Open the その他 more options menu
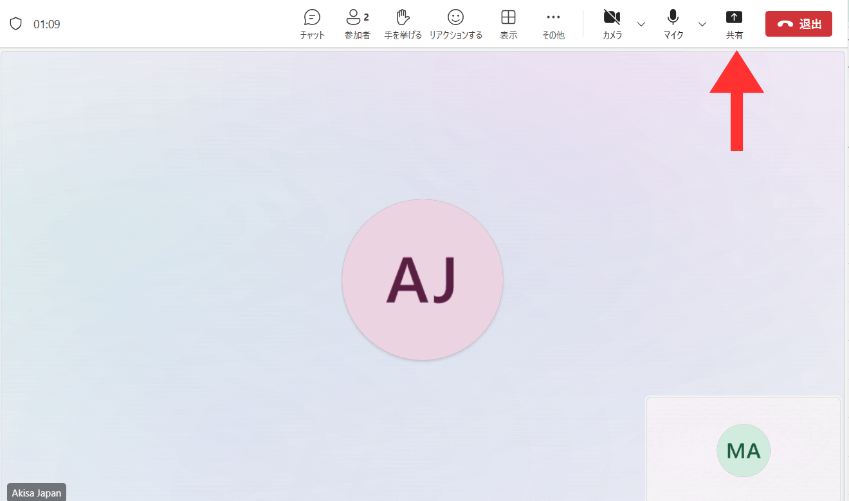 [553, 24]
